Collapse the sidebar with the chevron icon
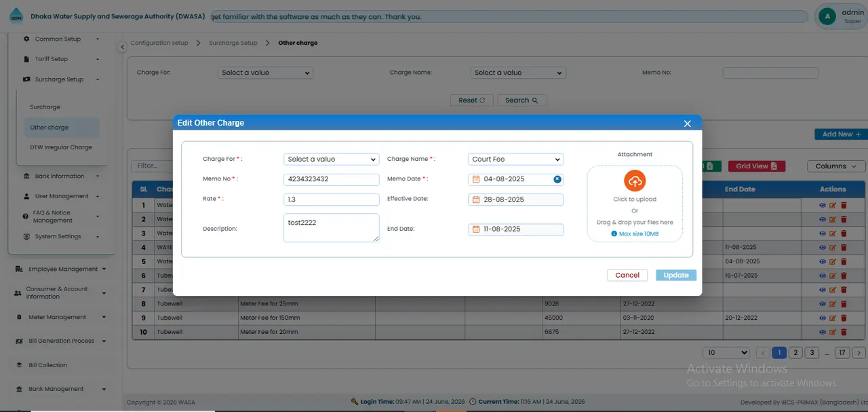This screenshot has height=412, width=868. point(122,47)
